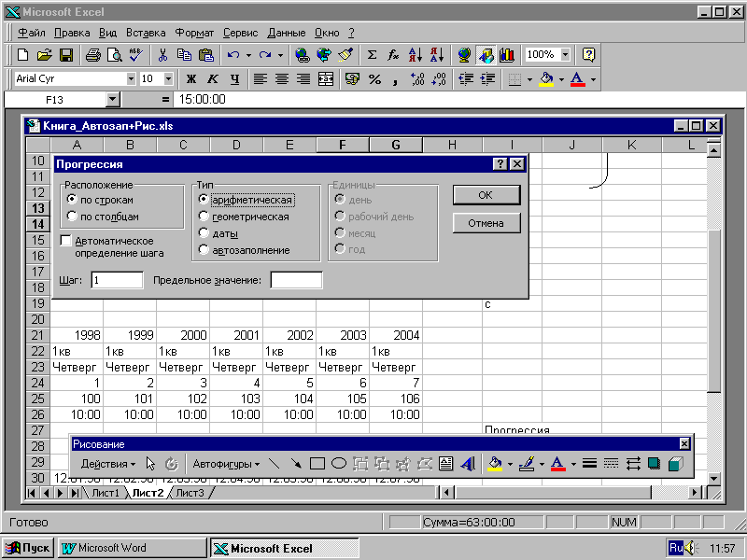Click the Пуск start button
This screenshot has height=560, width=747.
pyautogui.click(x=29, y=548)
